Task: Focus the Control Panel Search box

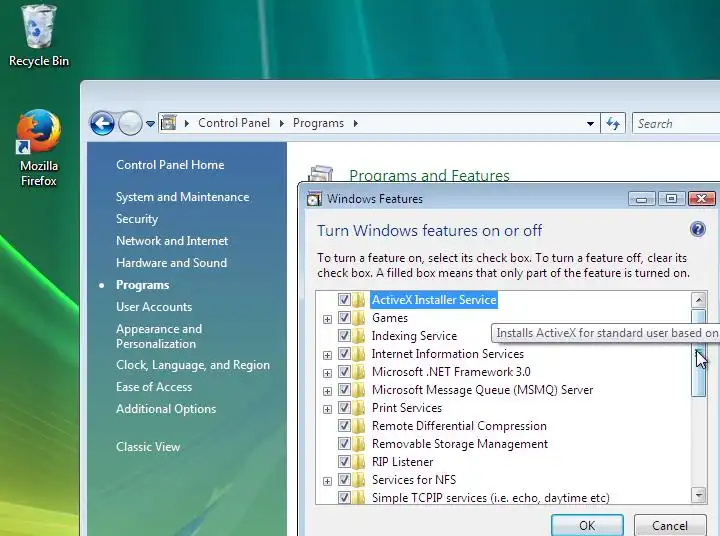Action: tap(676, 124)
